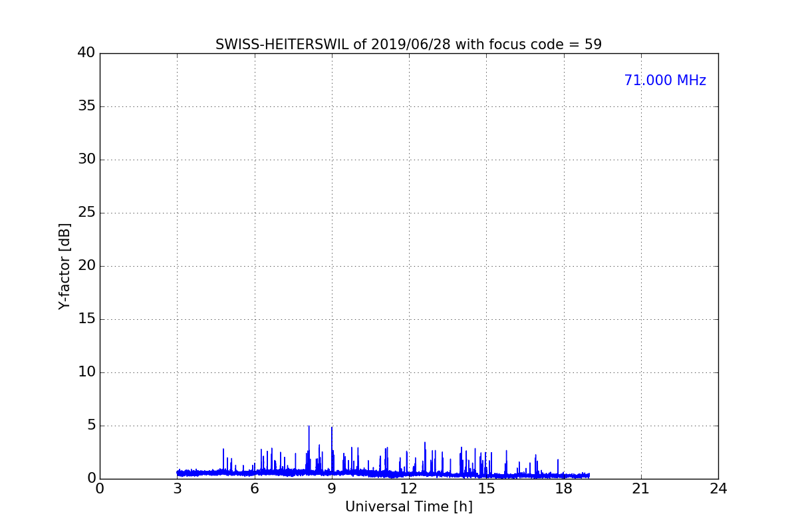The image size is (798, 532).
Task: Click the Universal Time [h] axis label
Action: click(x=408, y=507)
